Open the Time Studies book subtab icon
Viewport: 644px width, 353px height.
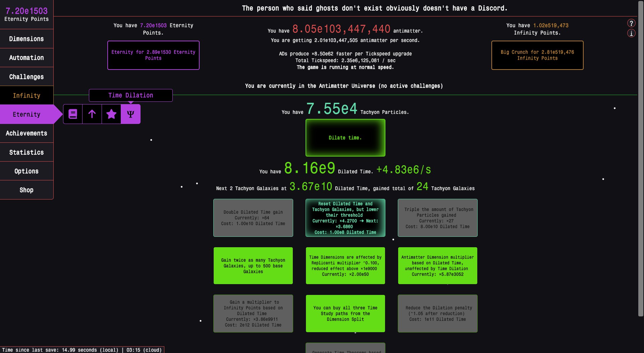point(73,114)
